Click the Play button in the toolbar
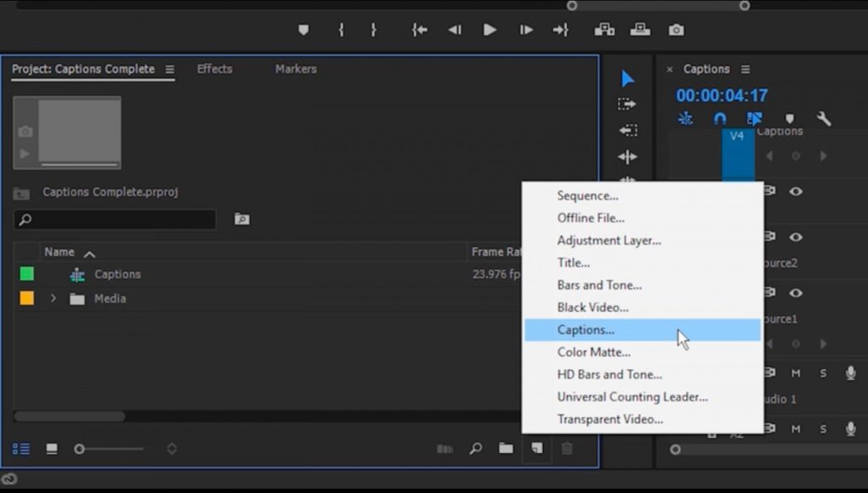The height and width of the screenshot is (493, 868). 490,30
